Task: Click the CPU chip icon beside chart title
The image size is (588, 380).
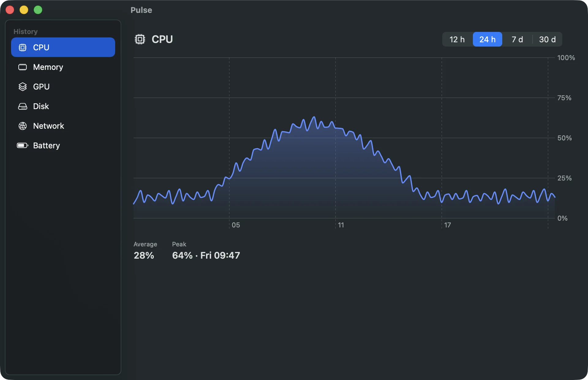Action: (140, 39)
